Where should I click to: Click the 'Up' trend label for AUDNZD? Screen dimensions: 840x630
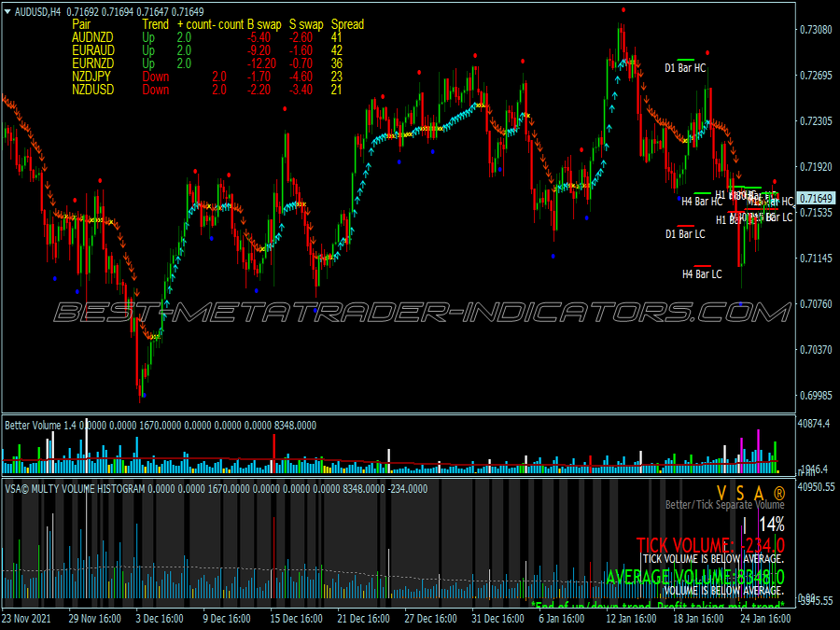[x=148, y=37]
